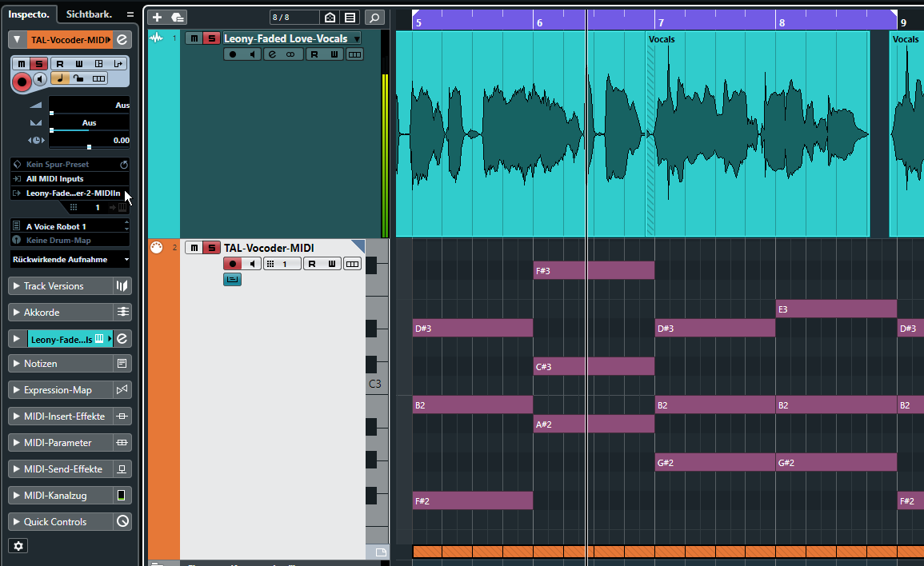Click the in-place editor button on TAL-Vocoder-MIDI
The height and width of the screenshot is (566, 924).
point(232,280)
